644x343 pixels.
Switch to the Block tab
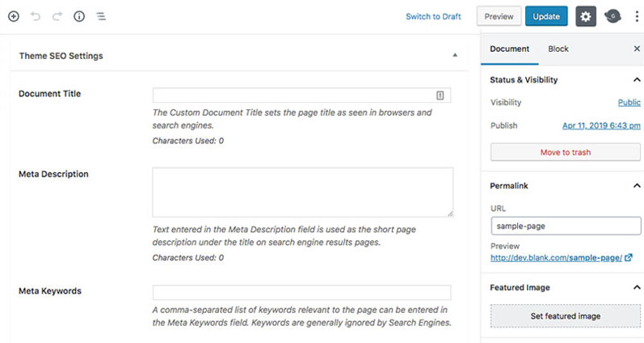click(558, 49)
